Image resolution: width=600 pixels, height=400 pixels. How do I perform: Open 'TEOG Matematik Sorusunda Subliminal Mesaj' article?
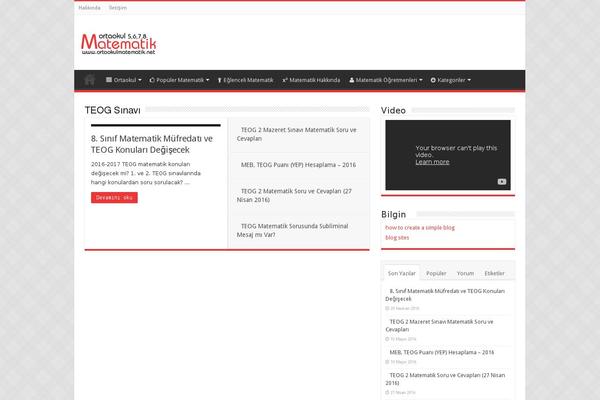[292, 230]
